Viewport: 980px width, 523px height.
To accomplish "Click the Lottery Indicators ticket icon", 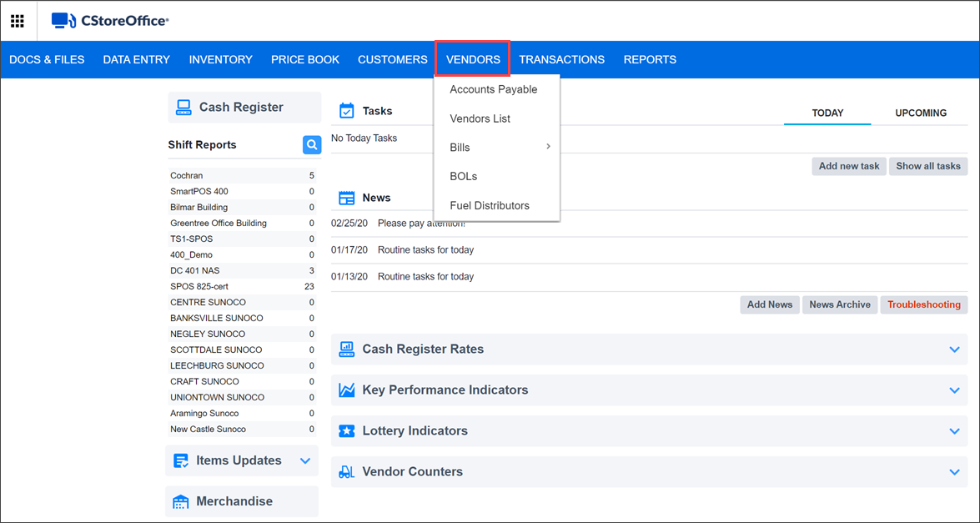I will [346, 431].
